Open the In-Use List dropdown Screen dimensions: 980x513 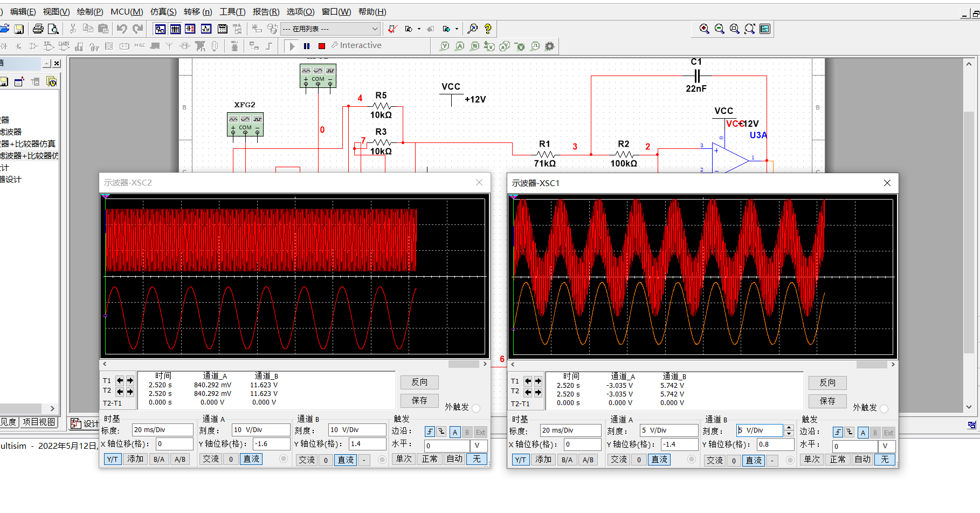coord(375,29)
